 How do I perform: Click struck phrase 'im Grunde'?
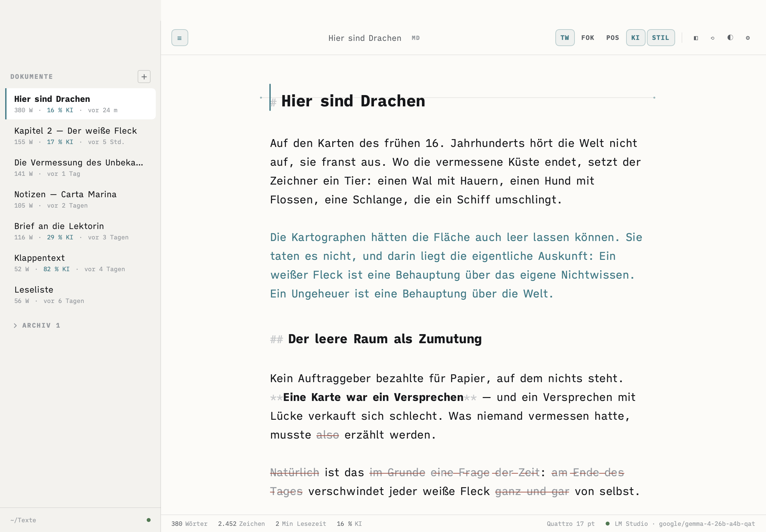click(x=397, y=472)
